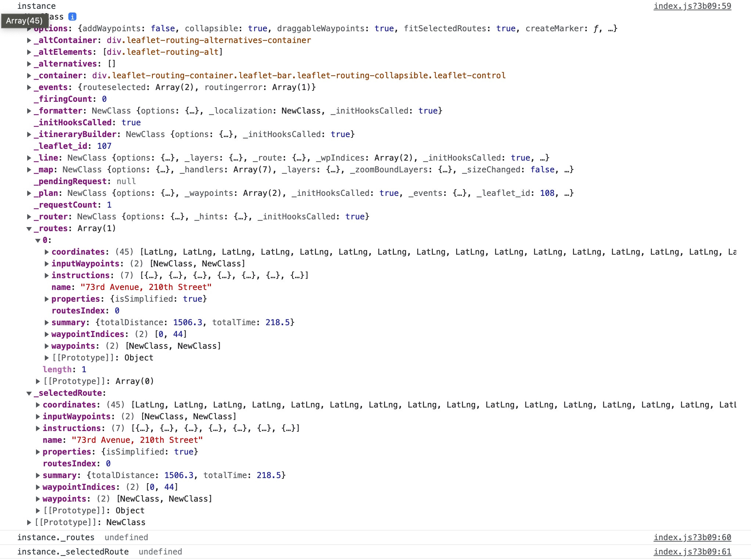Expand the coordinates LatLng array
Viewport: 751px width, 560px height.
[x=46, y=252]
